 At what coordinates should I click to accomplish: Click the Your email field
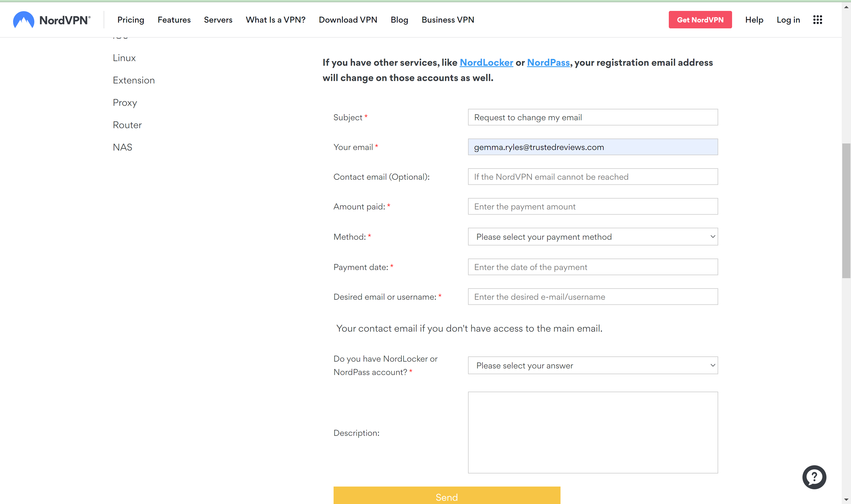coord(593,147)
